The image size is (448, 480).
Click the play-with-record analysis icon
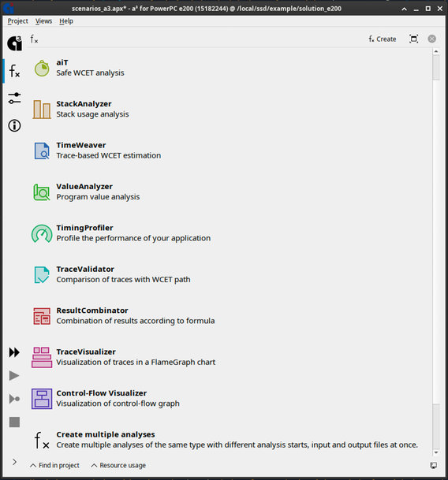point(14,399)
